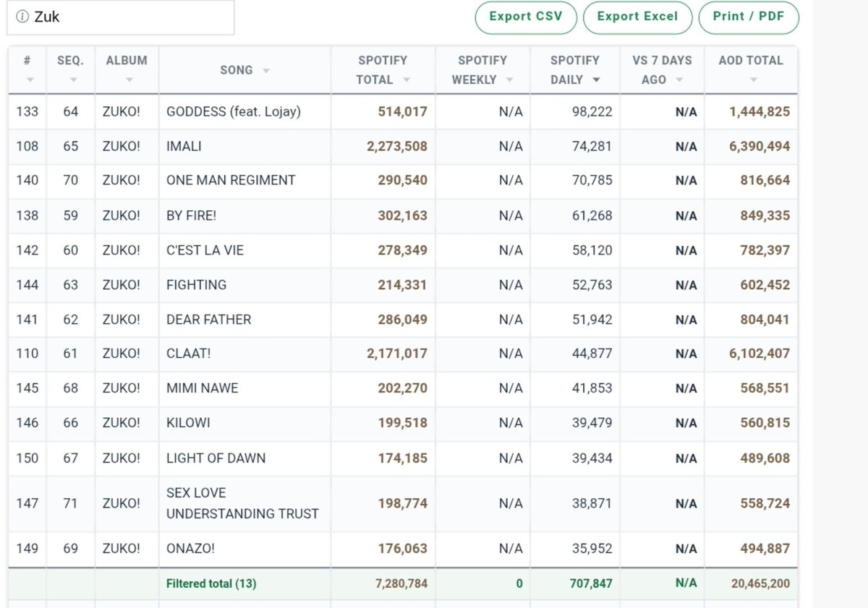Sort by SPOTIFY DAILY column arrow

click(596, 80)
